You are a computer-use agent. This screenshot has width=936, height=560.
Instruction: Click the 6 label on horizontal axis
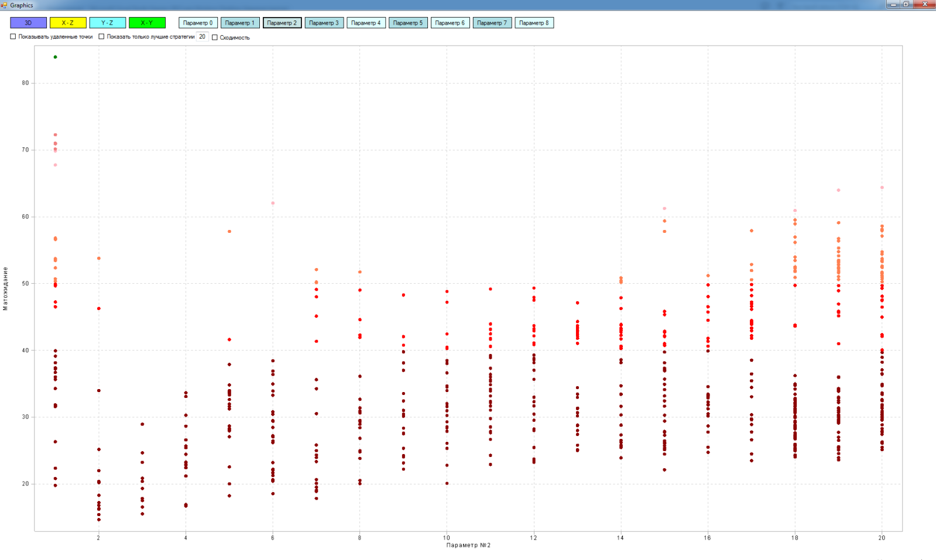point(273,538)
